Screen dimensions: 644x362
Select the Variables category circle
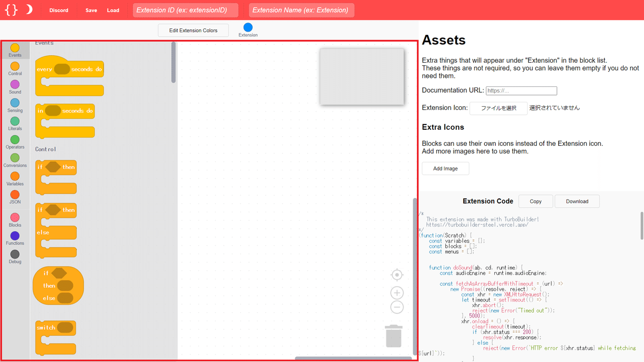[15, 176]
